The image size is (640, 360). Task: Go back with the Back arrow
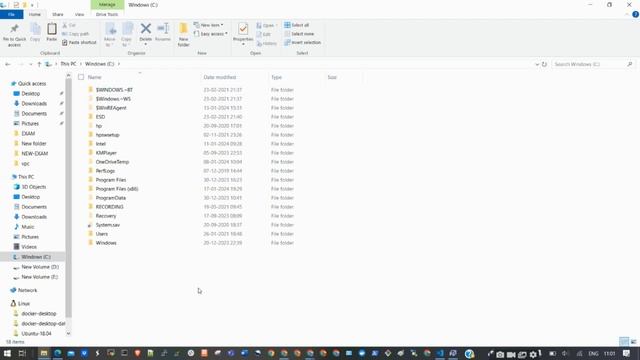(8, 64)
